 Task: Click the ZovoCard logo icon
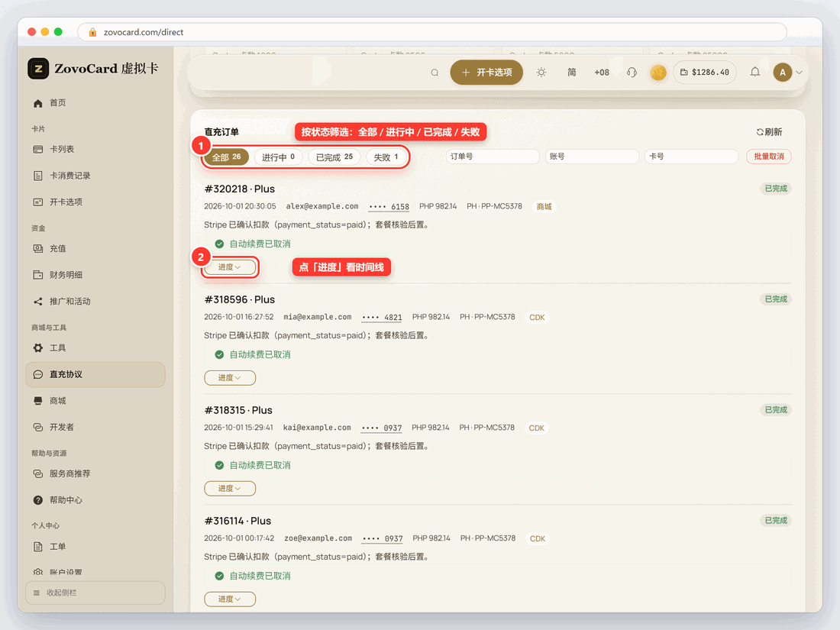[x=38, y=69]
